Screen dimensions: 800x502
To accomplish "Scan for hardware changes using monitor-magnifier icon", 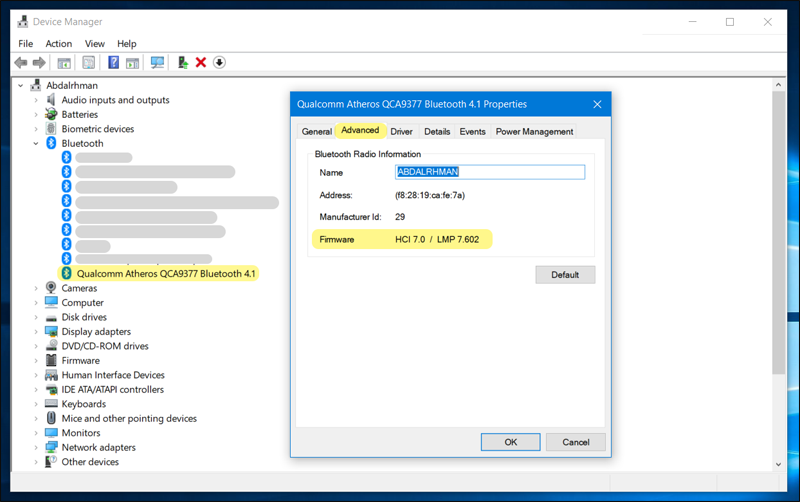I will pos(157,63).
